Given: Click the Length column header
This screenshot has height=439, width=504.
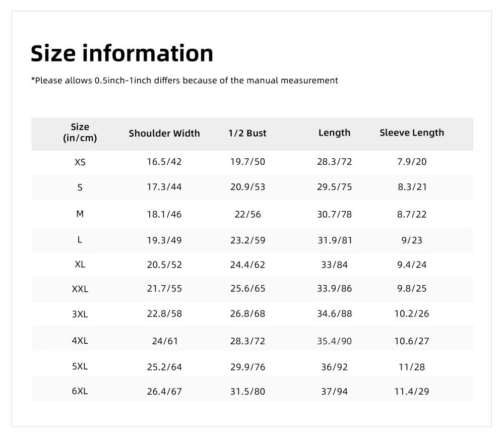Looking at the screenshot, I should [334, 133].
